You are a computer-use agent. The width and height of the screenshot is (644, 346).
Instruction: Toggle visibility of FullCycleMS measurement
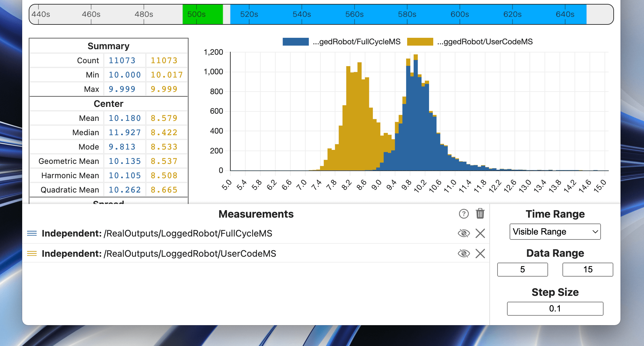click(x=464, y=233)
